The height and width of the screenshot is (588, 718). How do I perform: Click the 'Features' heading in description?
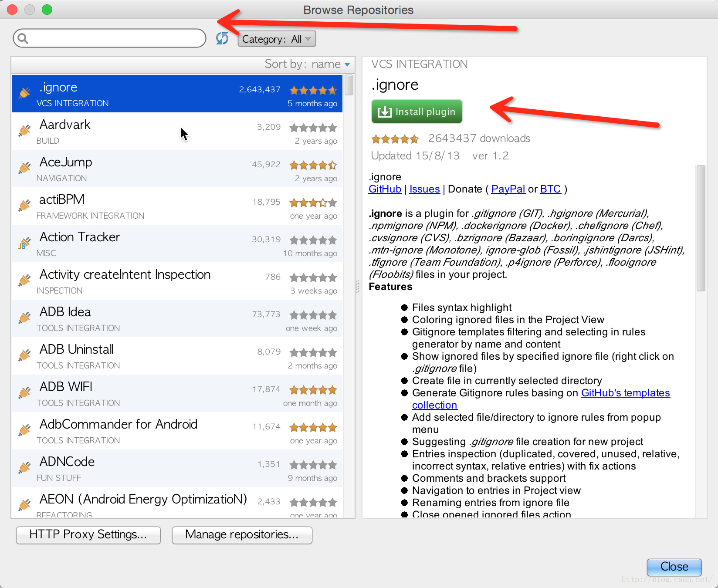(x=390, y=287)
